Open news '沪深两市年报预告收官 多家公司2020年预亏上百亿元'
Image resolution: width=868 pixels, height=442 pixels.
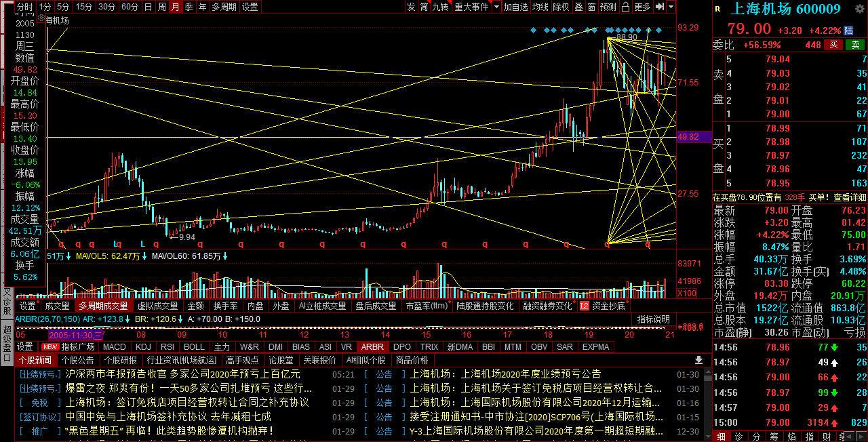pos(182,374)
